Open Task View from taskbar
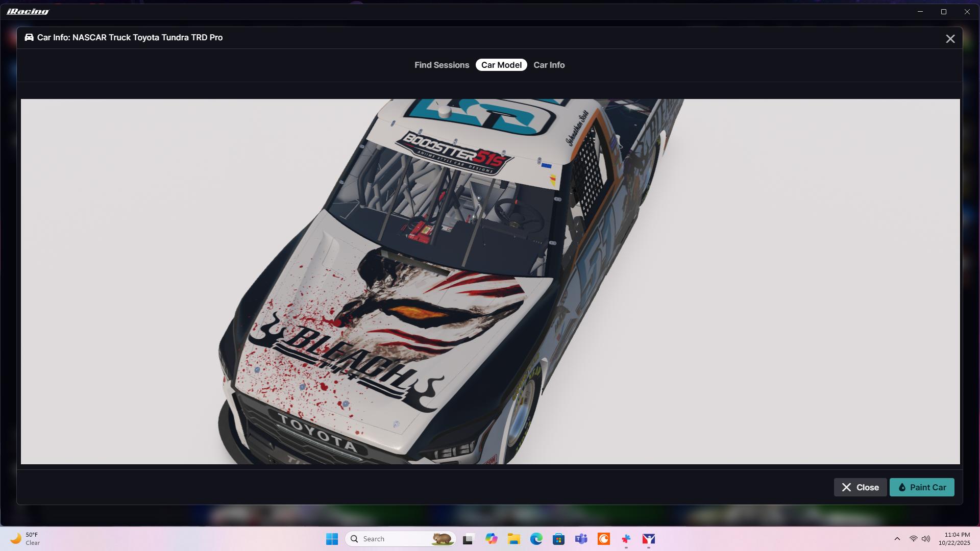The height and width of the screenshot is (551, 980). point(468,539)
